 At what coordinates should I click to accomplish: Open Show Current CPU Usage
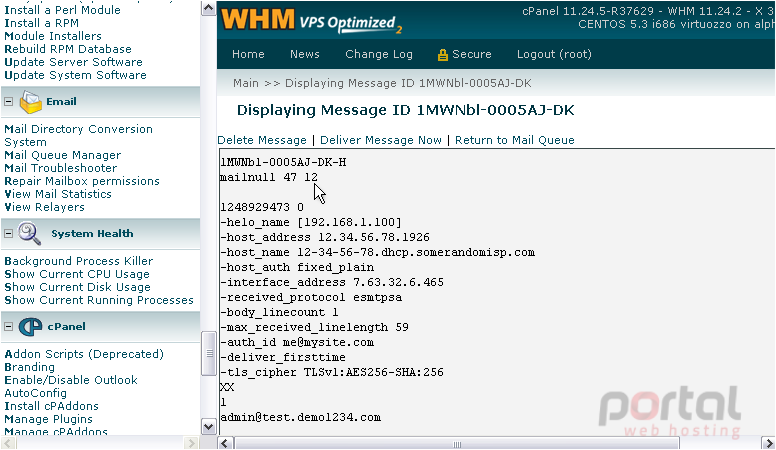point(77,274)
